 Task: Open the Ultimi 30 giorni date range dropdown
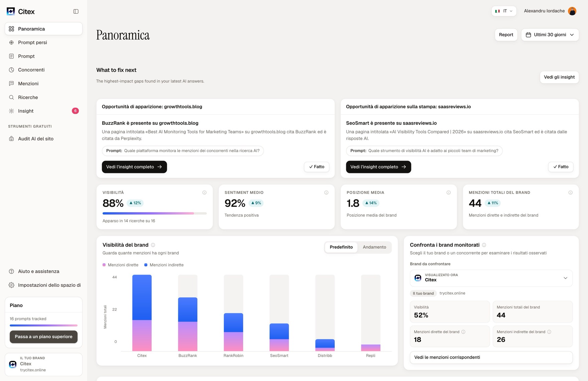[x=550, y=35]
